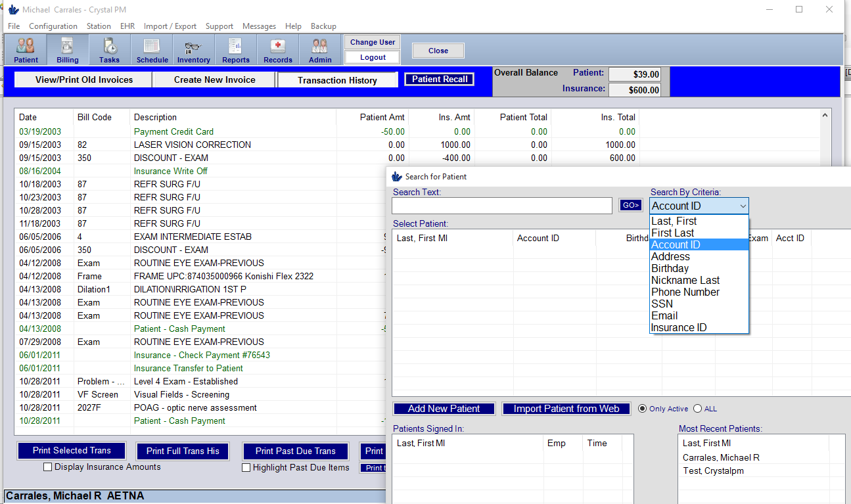Screen dimensions: 851x504
Task: Enable the Display Insurance Amounts checkbox
Action: tap(47, 467)
